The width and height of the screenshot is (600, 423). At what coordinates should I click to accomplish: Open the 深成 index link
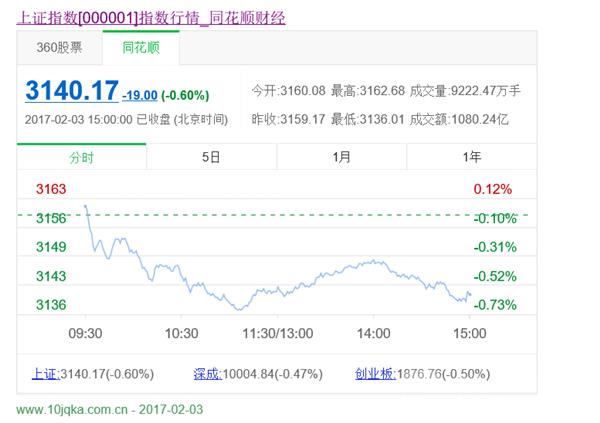point(206,374)
